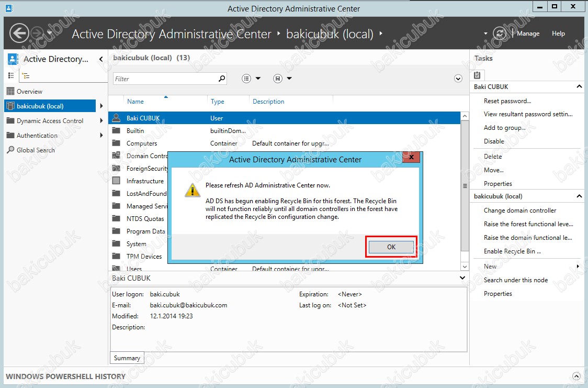Collapse the Baki CUBUK tasks section
Viewport: 588px width, 388px height.
click(x=579, y=87)
